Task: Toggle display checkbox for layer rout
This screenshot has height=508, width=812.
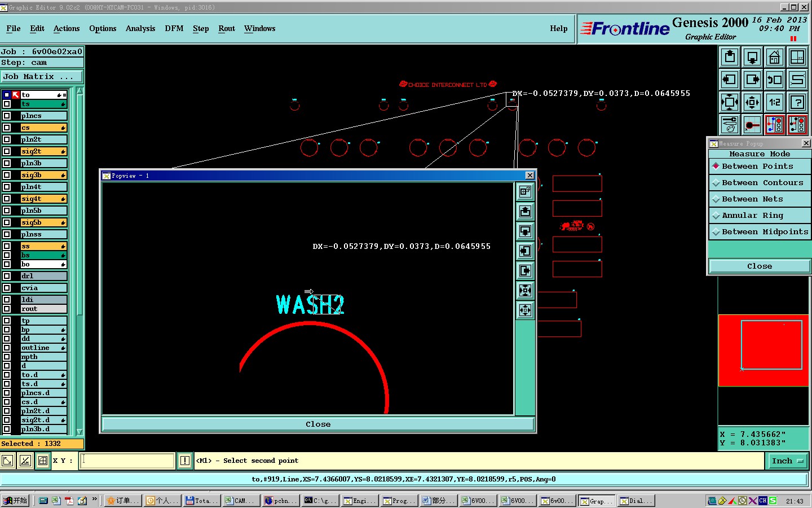Action: pos(7,309)
